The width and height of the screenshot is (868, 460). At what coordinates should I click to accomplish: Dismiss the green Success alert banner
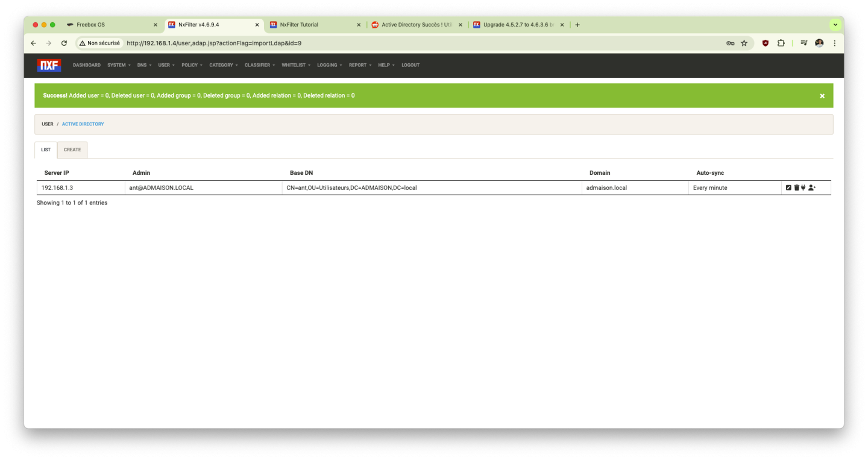(822, 96)
